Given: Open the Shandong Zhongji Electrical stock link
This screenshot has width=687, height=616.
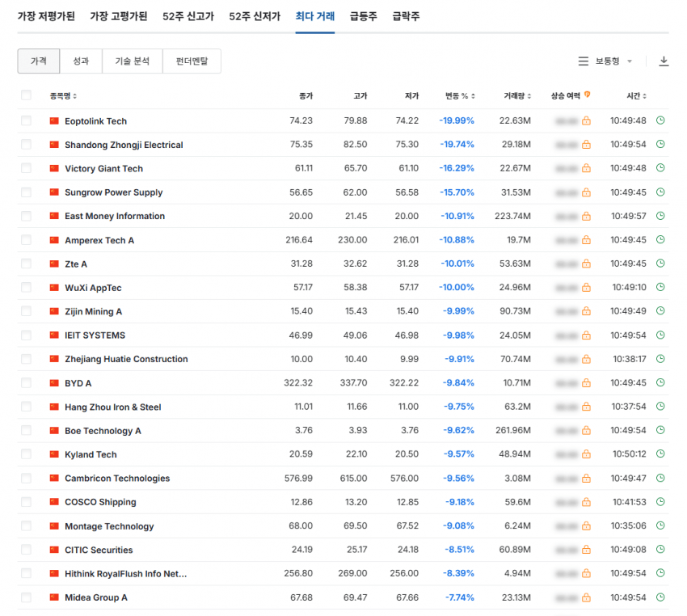Looking at the screenshot, I should pyautogui.click(x=124, y=145).
